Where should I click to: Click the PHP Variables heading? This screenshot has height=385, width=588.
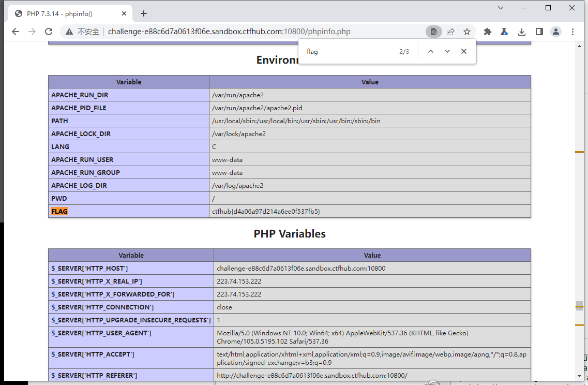(x=290, y=234)
